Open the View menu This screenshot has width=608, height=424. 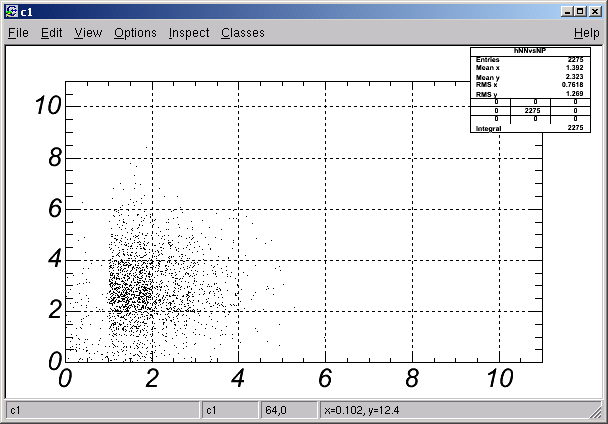(x=88, y=33)
